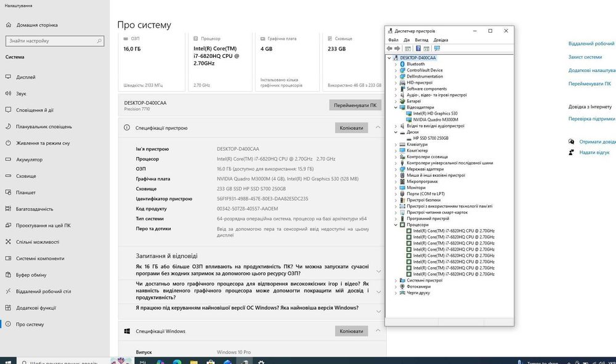This screenshot has width=616, height=364.
Task: Copy Windows specifications with Копіювати button
Action: coord(351,331)
